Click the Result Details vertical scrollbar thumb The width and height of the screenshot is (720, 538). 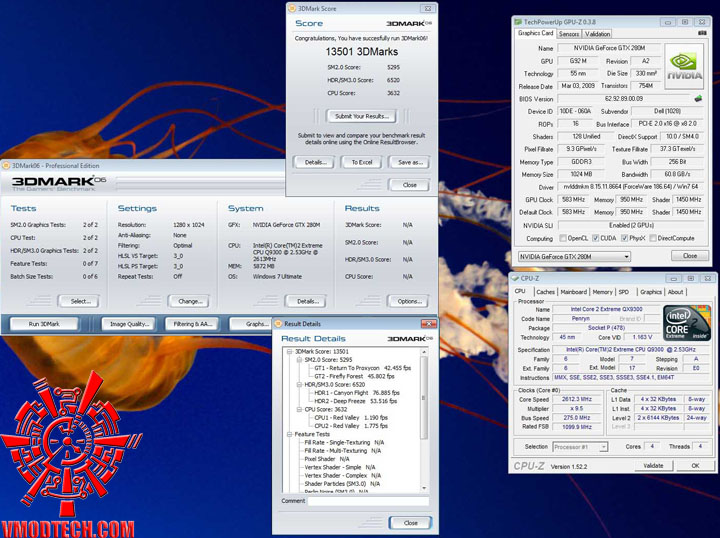point(424,398)
